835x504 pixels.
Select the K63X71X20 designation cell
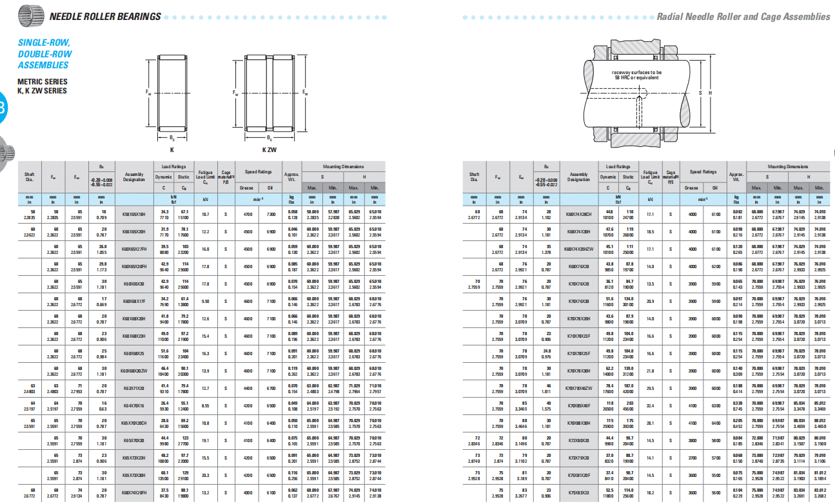click(x=134, y=389)
